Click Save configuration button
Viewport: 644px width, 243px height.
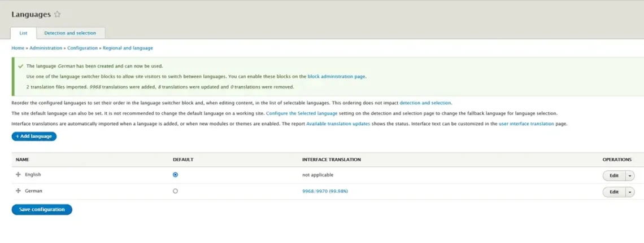coord(42,209)
